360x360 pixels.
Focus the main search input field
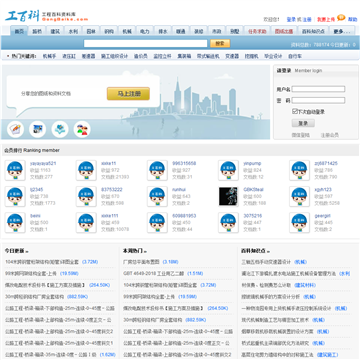pos(145,43)
